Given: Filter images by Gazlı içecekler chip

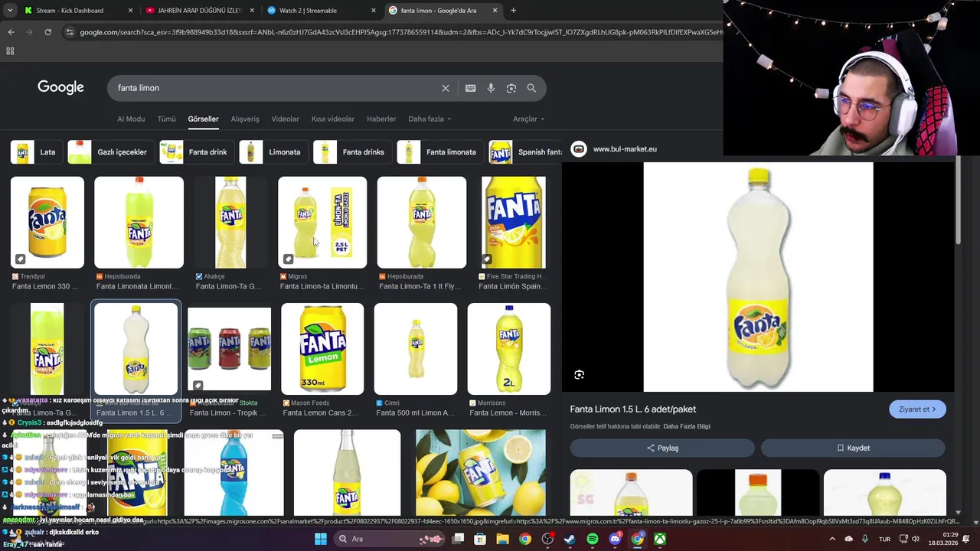Looking at the screenshot, I should coord(109,152).
